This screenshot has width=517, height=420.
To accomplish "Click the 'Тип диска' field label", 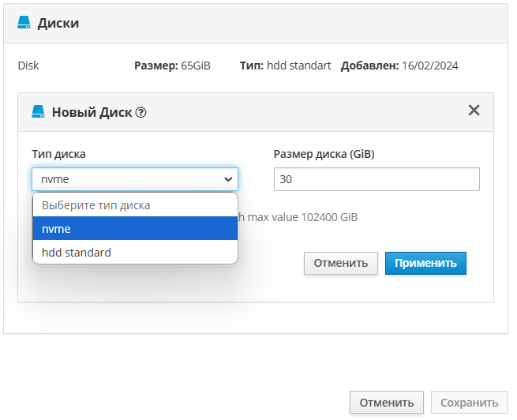I will coord(59,154).
